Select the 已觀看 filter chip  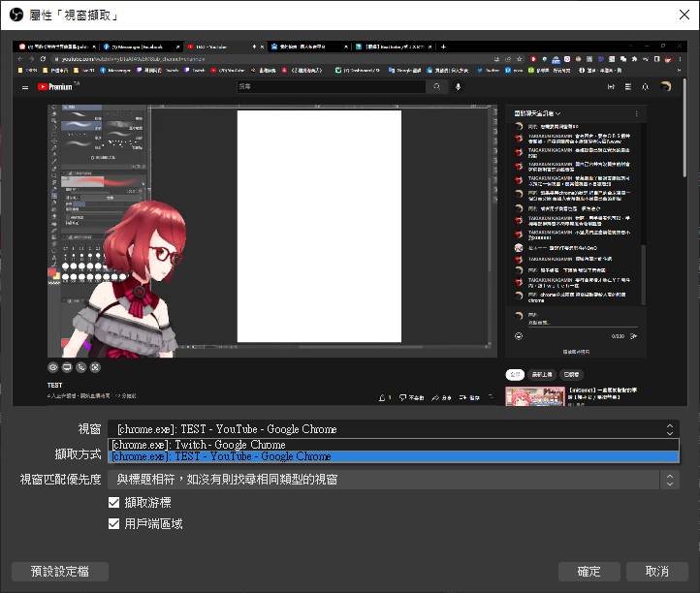(x=571, y=375)
